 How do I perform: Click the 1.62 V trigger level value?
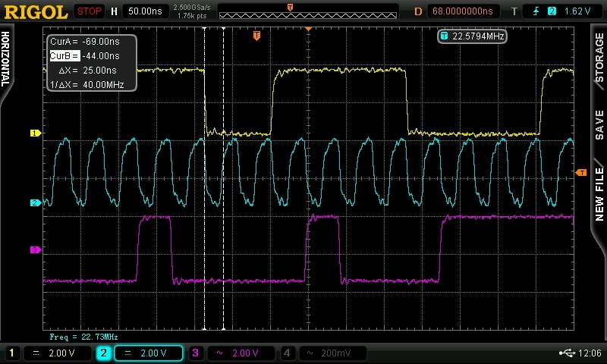pos(577,11)
